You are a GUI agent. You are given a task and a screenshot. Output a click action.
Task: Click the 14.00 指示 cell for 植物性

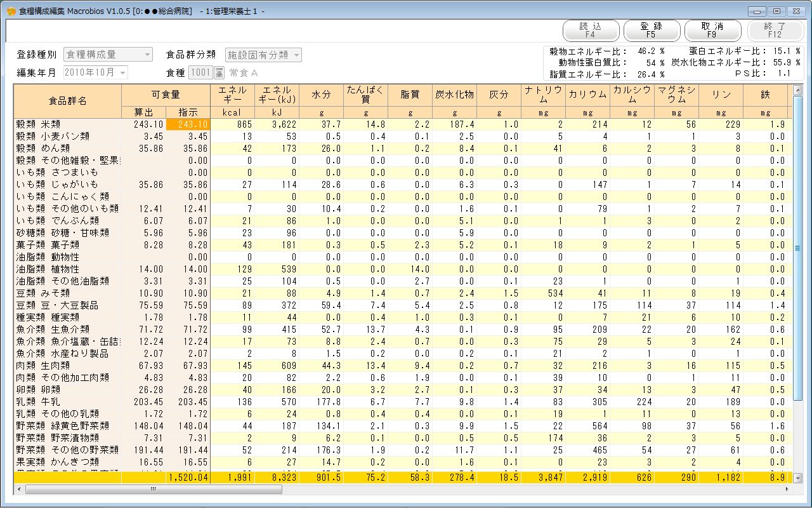188,269
